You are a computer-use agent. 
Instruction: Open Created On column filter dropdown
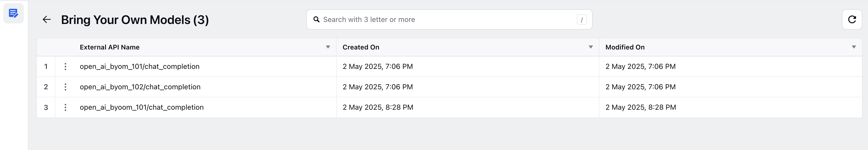point(591,47)
